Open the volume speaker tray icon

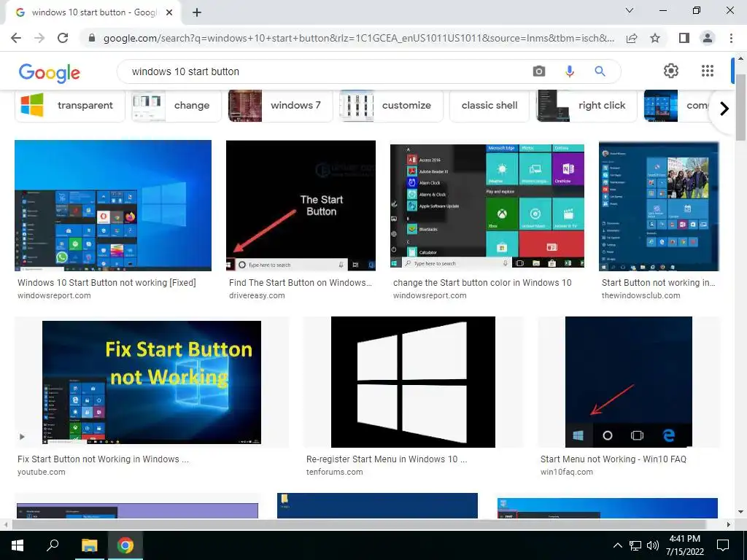pos(653,545)
